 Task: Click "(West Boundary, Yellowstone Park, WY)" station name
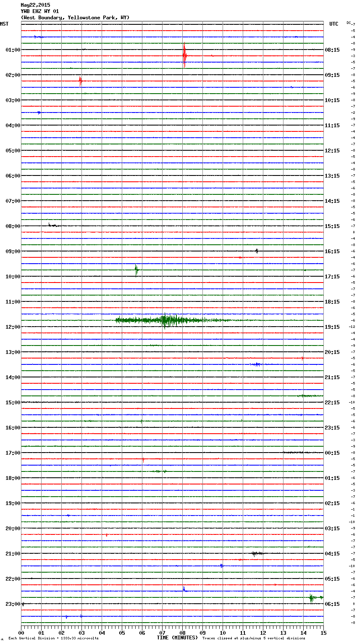[x=75, y=18]
